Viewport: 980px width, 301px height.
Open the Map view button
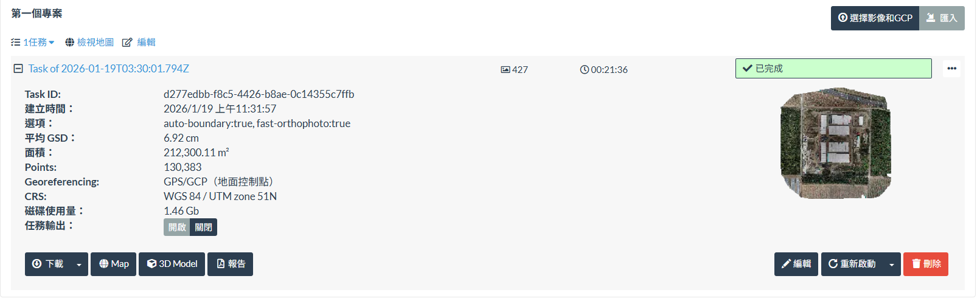pyautogui.click(x=114, y=264)
